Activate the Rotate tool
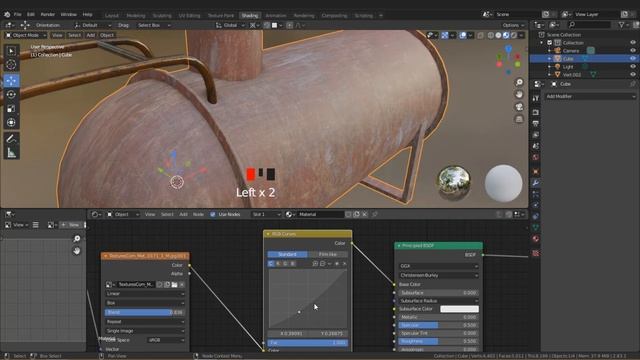The height and width of the screenshot is (360, 640). click(11, 94)
